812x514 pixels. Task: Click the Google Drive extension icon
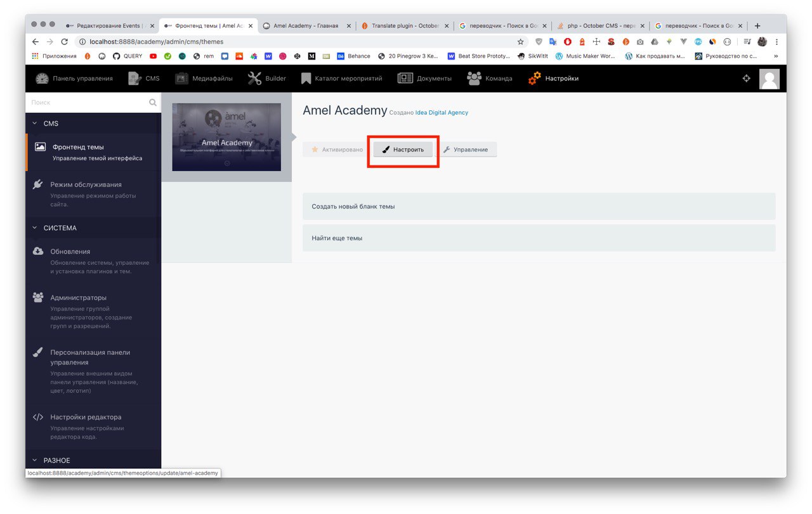click(655, 42)
